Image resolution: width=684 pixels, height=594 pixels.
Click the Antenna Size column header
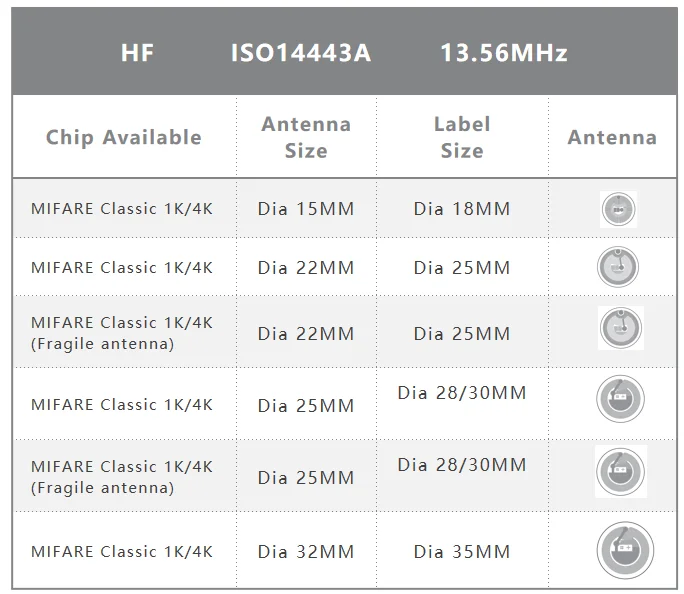tap(306, 137)
